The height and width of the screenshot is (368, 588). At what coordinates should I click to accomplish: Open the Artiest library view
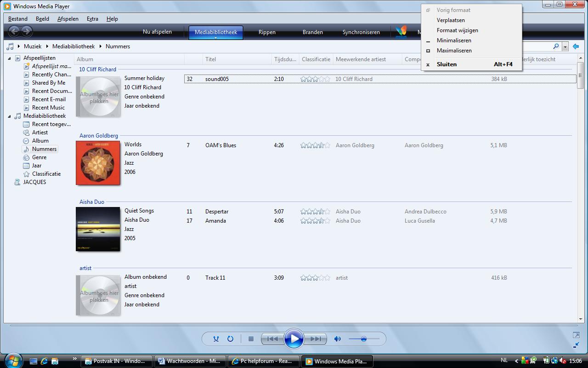point(35,132)
